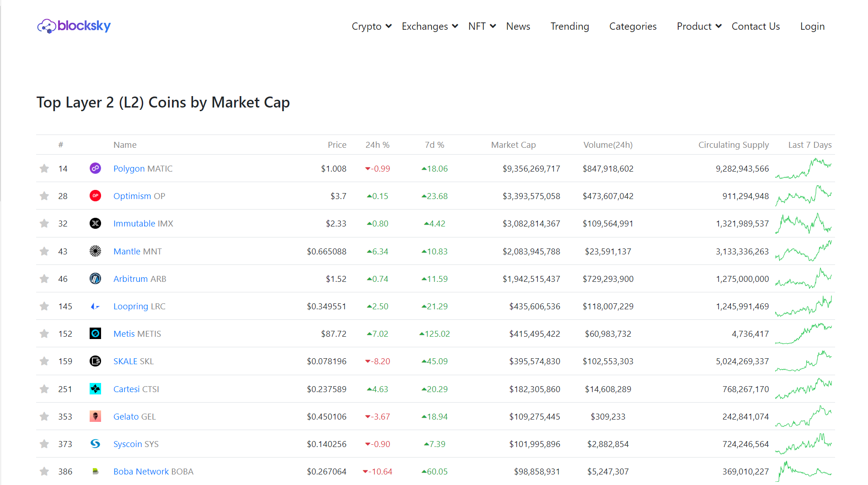The image size is (868, 485).
Task: Click the Circulating Supply column header
Action: 734,145
